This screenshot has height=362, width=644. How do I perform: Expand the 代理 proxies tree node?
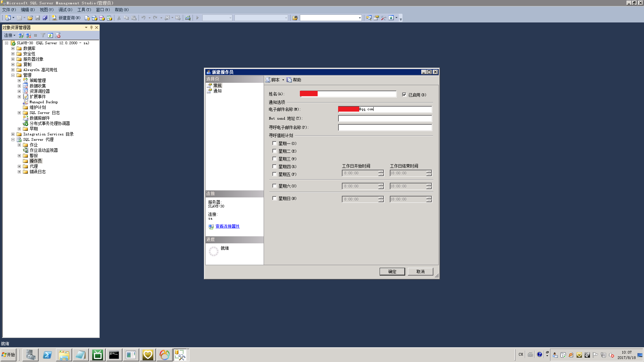pos(19,166)
